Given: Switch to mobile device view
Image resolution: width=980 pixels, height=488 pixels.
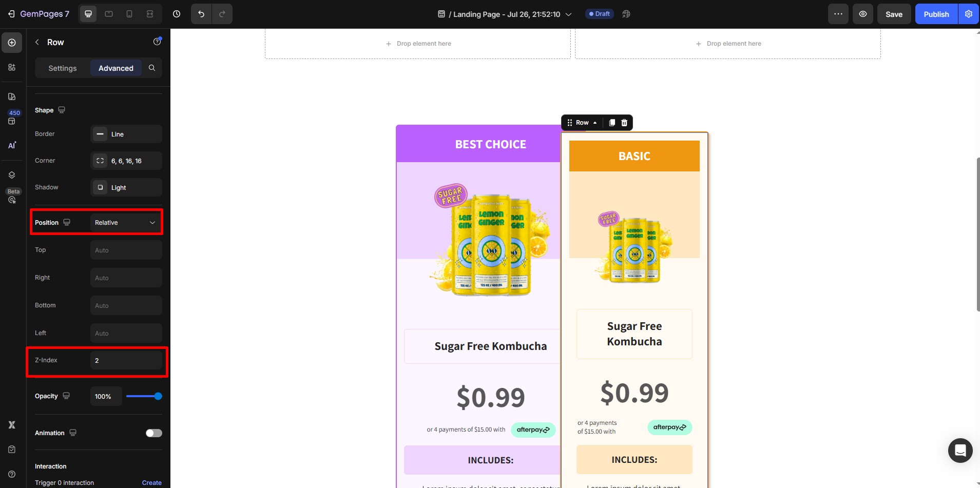Looking at the screenshot, I should coord(129,14).
